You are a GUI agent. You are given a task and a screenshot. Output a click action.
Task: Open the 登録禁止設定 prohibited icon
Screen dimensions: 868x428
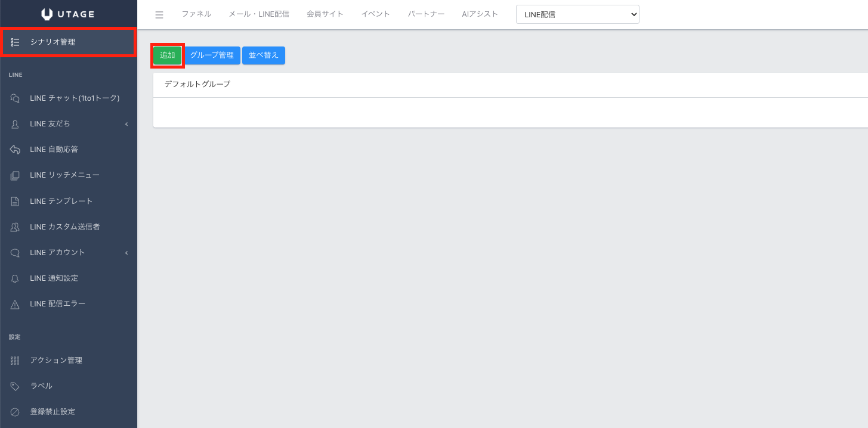tap(16, 412)
